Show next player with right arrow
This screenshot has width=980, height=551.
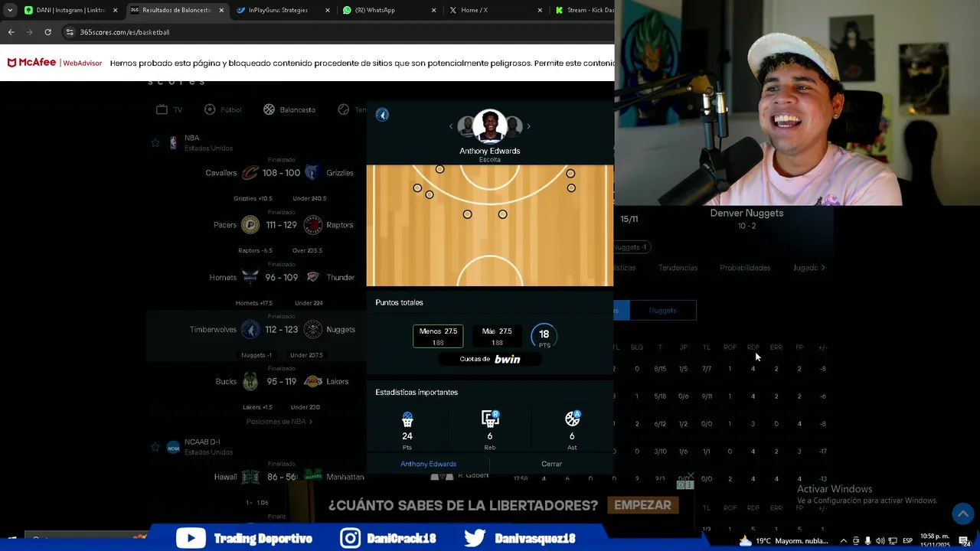(528, 126)
